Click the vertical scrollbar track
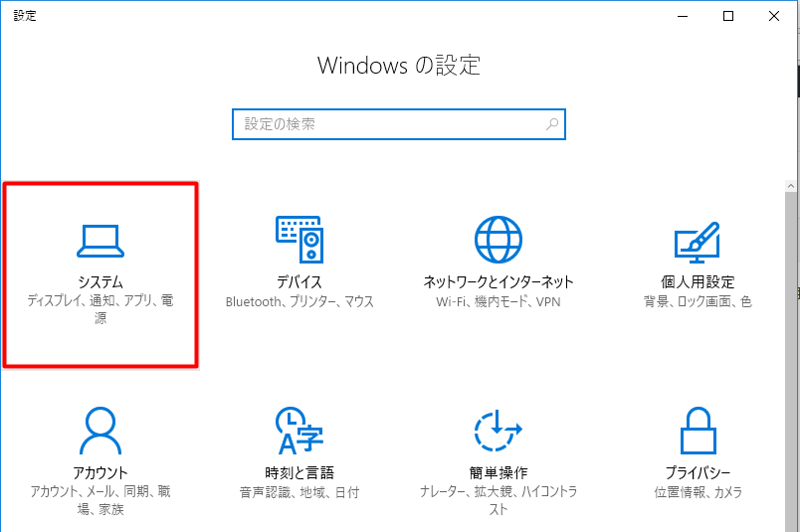Viewport: 800px width, 532px height. click(791, 362)
